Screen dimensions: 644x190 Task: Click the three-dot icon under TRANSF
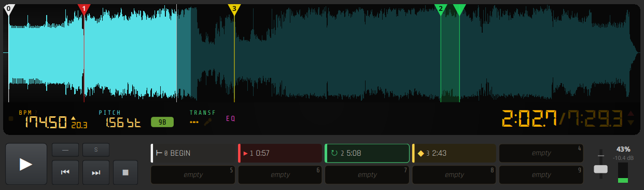(x=194, y=123)
